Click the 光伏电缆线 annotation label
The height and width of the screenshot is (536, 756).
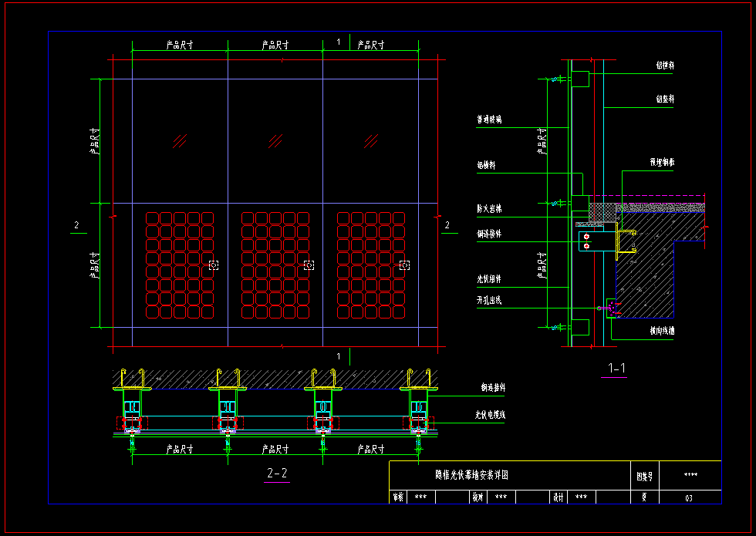click(x=490, y=415)
